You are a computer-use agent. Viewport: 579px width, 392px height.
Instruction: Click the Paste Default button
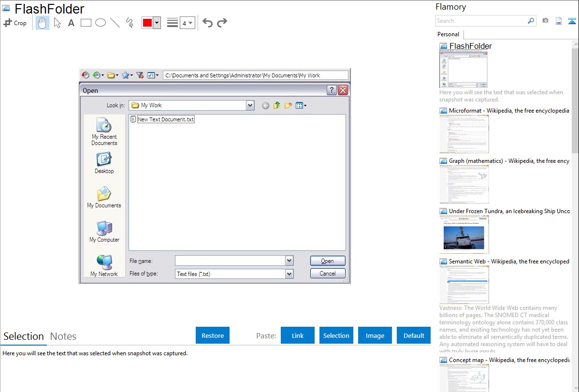(414, 335)
